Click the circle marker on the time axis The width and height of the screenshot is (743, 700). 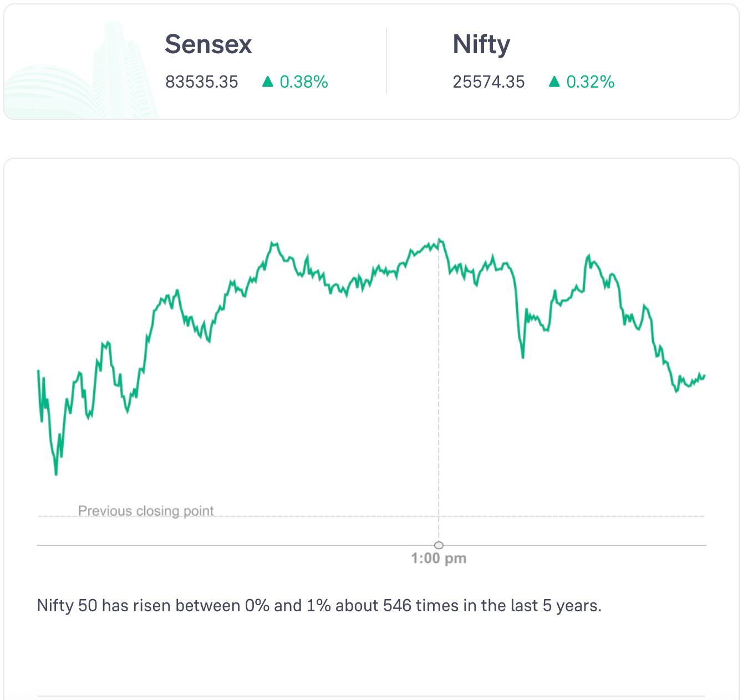439,545
